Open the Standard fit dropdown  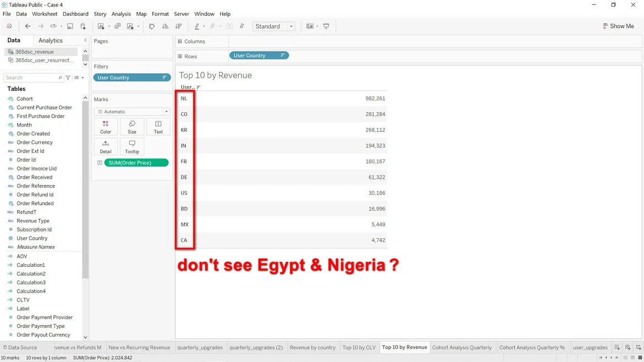[x=274, y=26]
